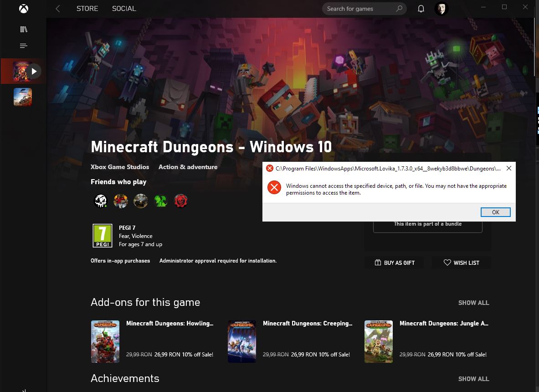Open notifications bell
The height and width of the screenshot is (392, 539).
pyautogui.click(x=421, y=9)
